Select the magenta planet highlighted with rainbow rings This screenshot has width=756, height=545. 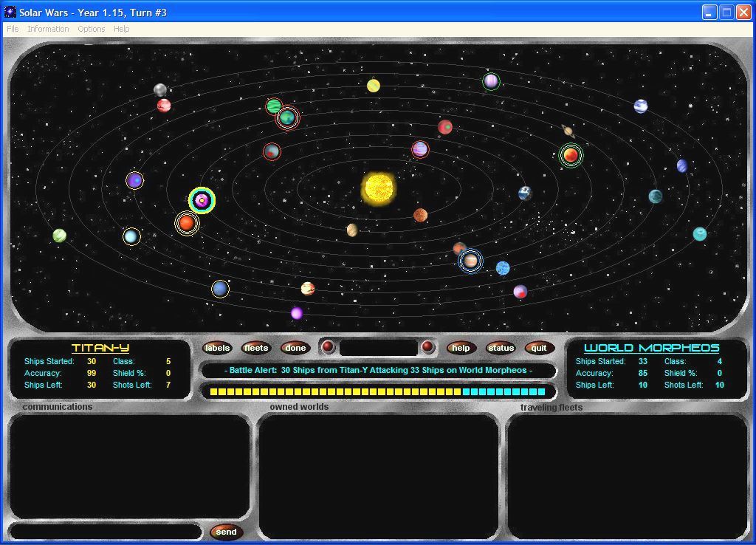pos(202,199)
